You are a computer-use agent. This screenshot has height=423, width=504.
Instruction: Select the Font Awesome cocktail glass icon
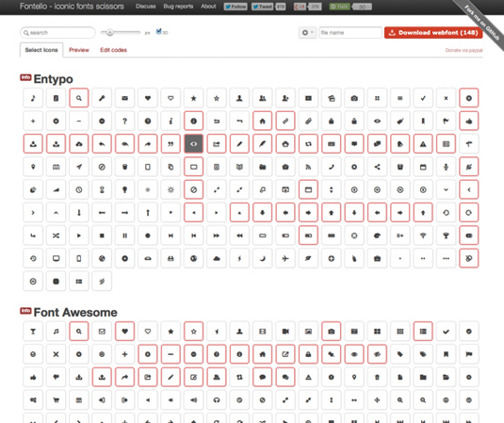point(33,331)
